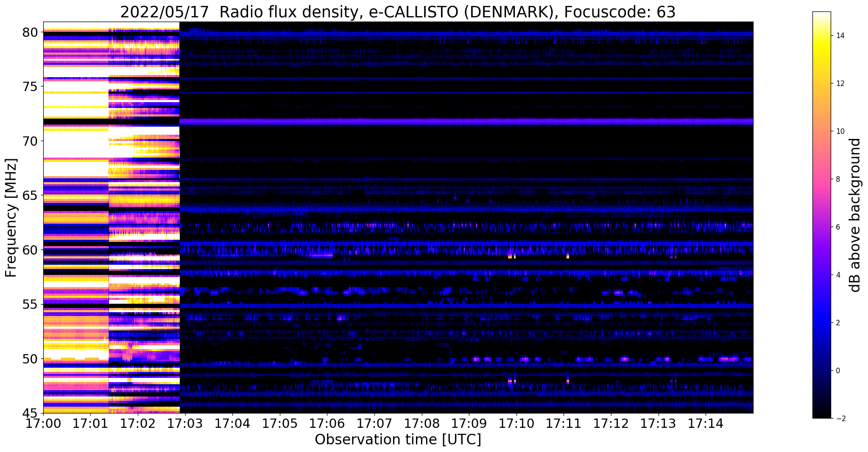Click the x-axis tick label 17:00
The width and height of the screenshot is (868, 452).
coord(43,424)
